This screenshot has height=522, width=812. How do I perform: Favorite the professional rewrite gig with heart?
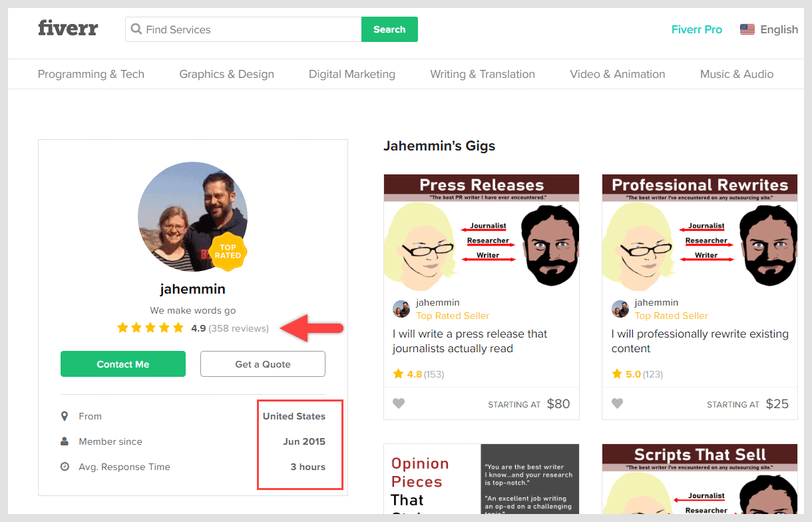click(x=618, y=403)
